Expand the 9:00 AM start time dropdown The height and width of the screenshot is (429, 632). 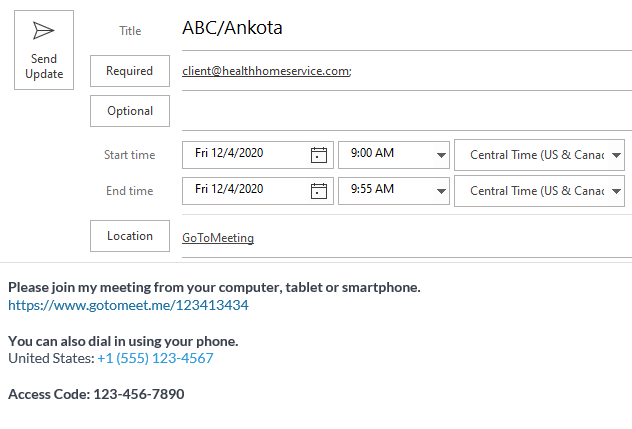pyautogui.click(x=441, y=155)
